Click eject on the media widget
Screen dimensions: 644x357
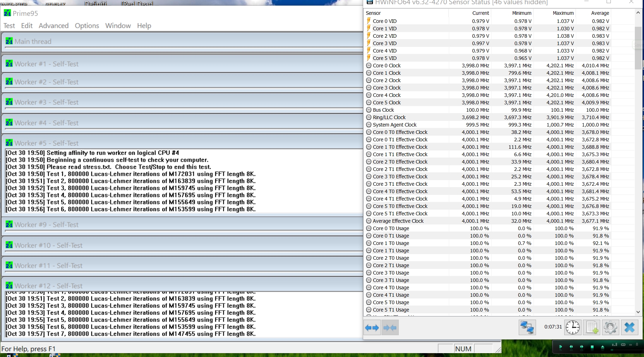click(x=602, y=347)
